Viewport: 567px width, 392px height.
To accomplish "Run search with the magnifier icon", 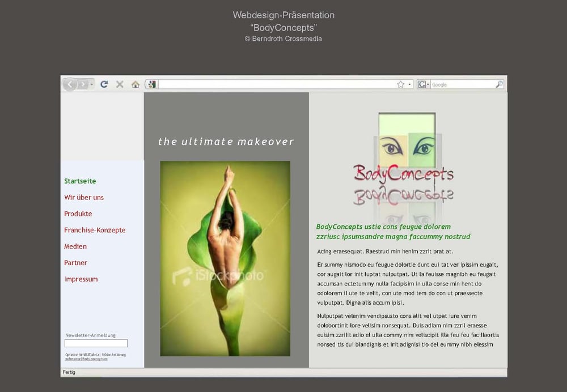I will 499,84.
